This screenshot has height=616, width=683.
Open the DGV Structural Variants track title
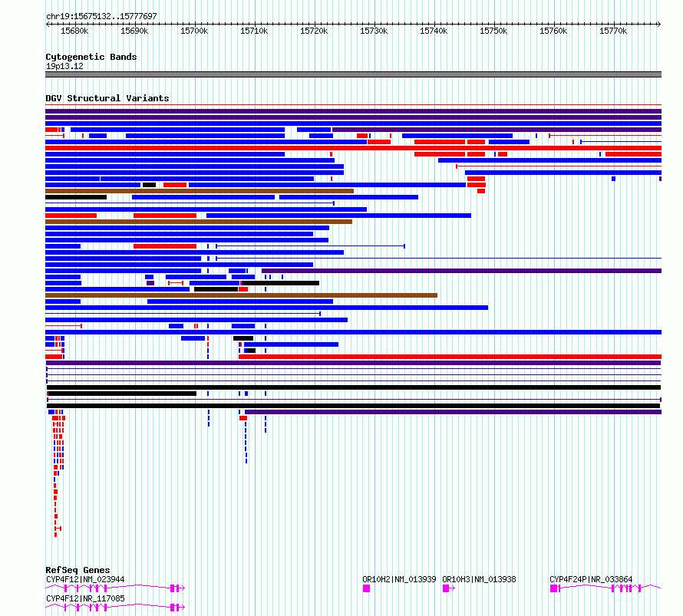[x=107, y=98]
